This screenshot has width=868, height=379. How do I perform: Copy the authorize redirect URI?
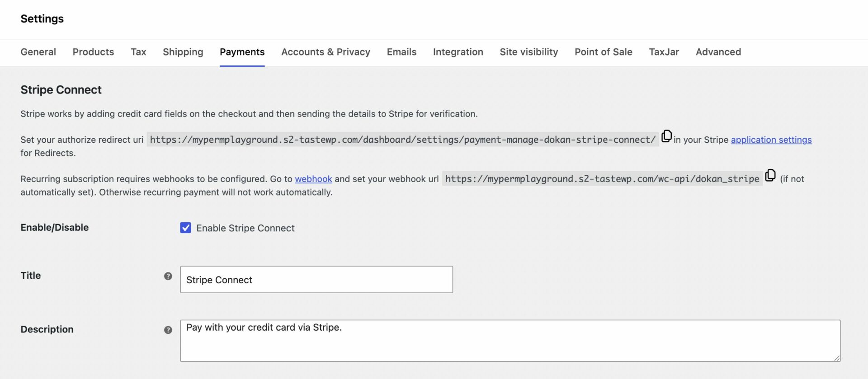point(666,136)
